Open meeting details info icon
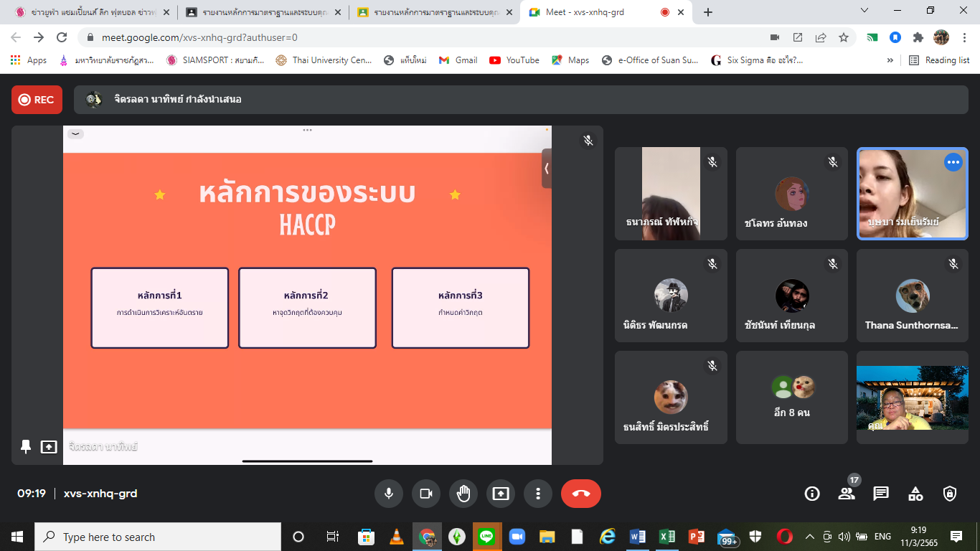980x551 pixels. pos(812,494)
